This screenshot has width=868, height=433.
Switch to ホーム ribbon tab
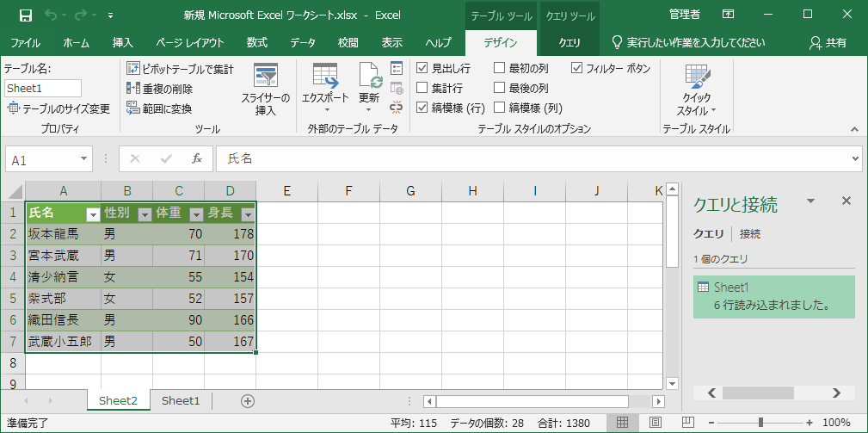77,43
